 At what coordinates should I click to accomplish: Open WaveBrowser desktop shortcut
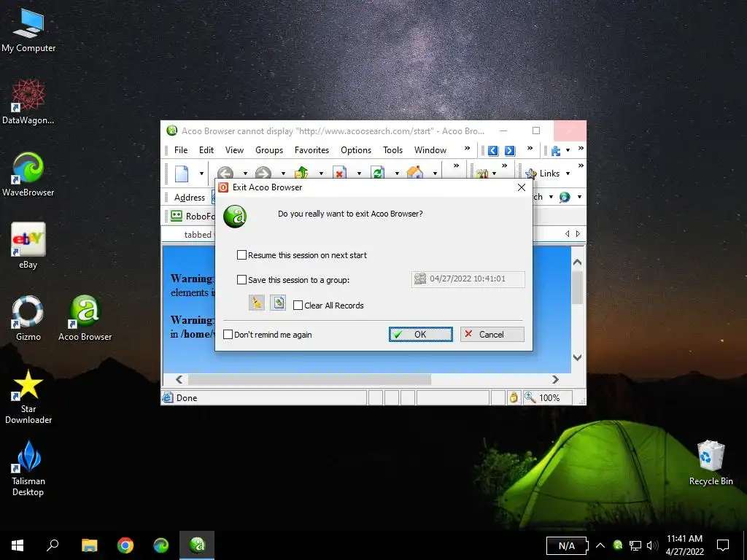pos(28,174)
